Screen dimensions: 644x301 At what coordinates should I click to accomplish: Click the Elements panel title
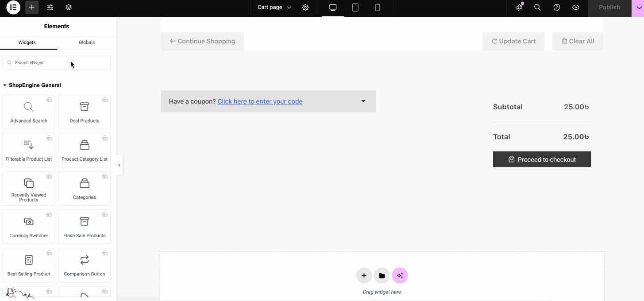tap(57, 27)
